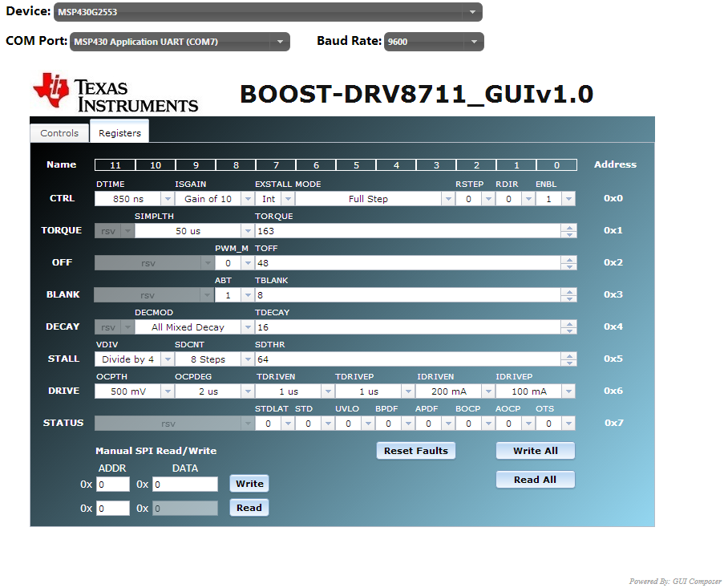The image size is (728, 588).
Task: Open the ENBL bit dropdown
Action: pos(555,199)
